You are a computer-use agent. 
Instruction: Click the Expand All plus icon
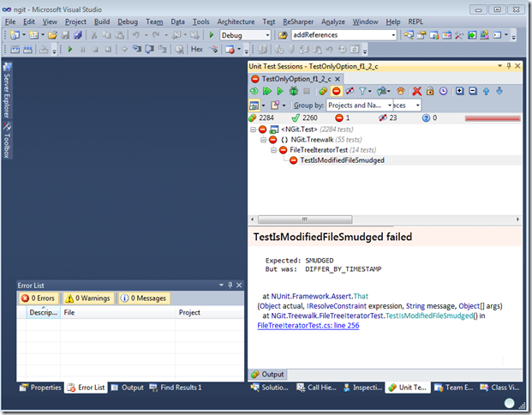click(x=459, y=91)
